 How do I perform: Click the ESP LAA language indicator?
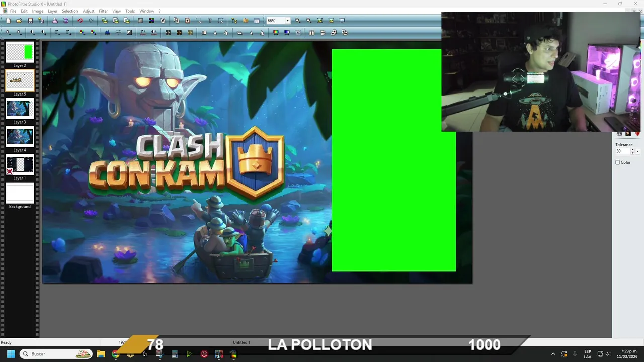[588, 354]
